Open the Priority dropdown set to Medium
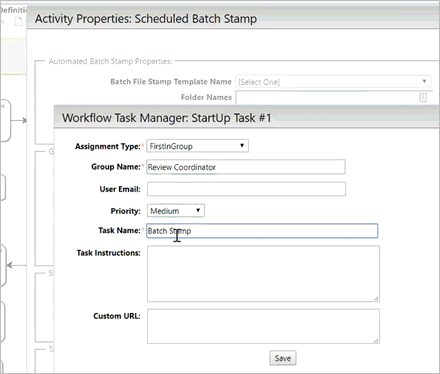The height and width of the screenshot is (374, 440). 176,211
